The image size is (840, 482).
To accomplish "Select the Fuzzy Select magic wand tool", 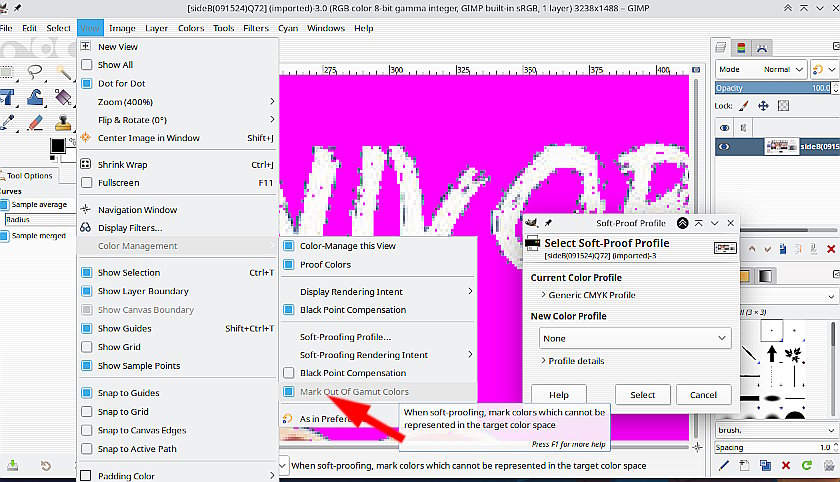I will pyautogui.click(x=63, y=71).
